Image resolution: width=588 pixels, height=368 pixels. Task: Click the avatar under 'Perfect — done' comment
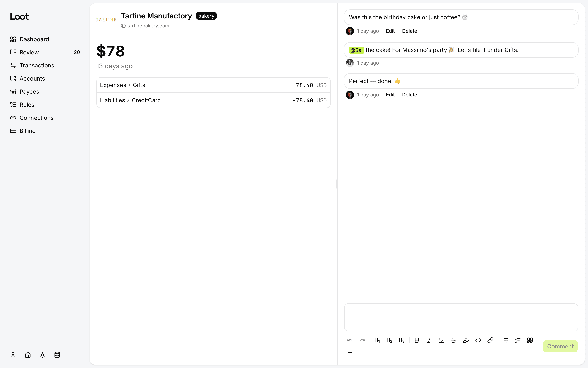(x=350, y=95)
